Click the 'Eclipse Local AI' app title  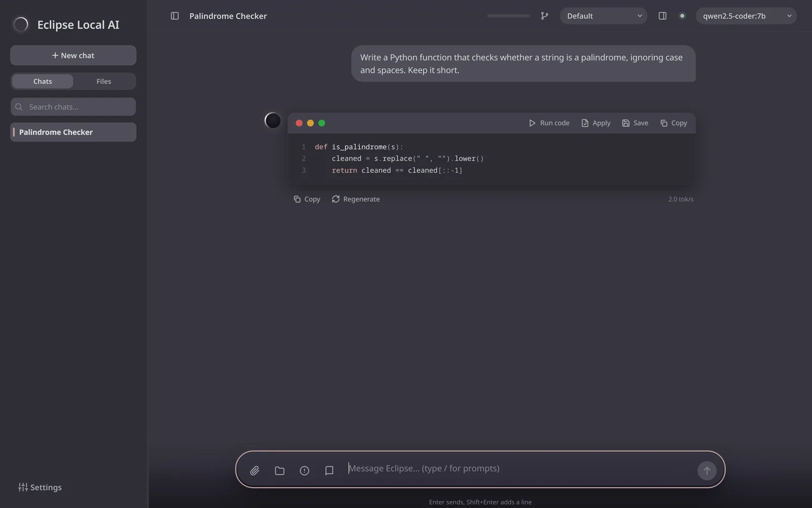tap(78, 24)
